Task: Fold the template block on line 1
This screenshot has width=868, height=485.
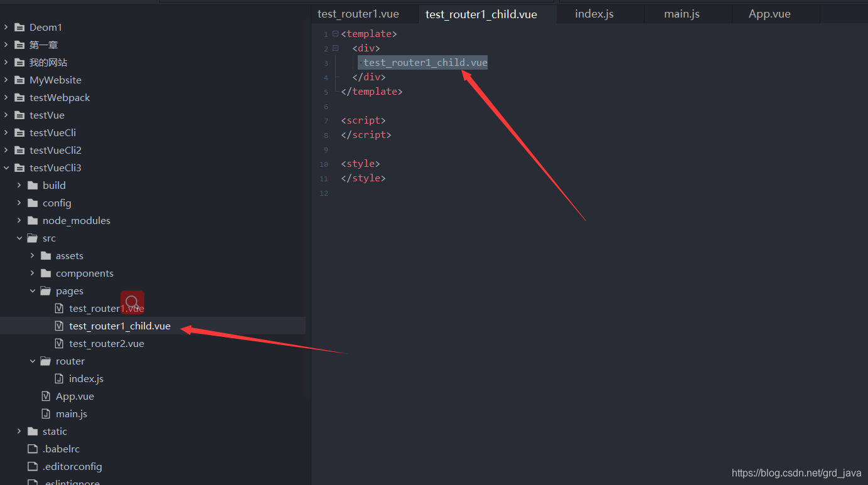Action: pyautogui.click(x=335, y=34)
